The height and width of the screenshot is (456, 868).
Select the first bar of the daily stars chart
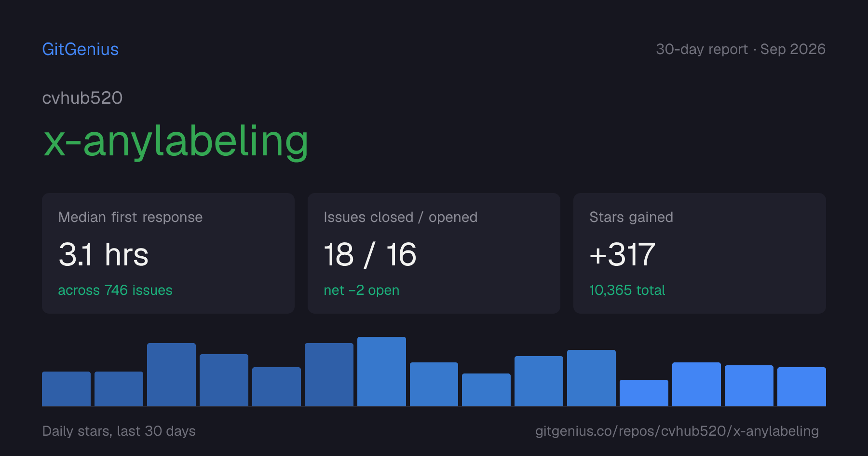[x=66, y=389]
